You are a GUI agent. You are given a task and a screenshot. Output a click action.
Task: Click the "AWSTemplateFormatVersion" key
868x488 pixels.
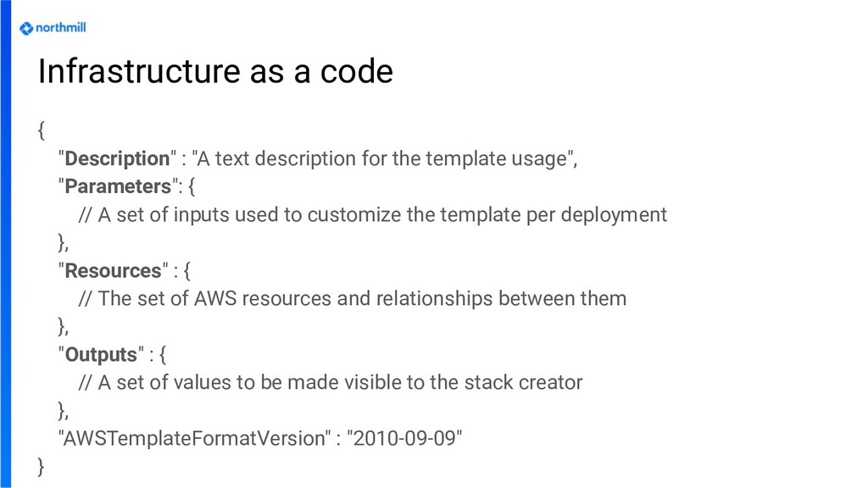(194, 439)
